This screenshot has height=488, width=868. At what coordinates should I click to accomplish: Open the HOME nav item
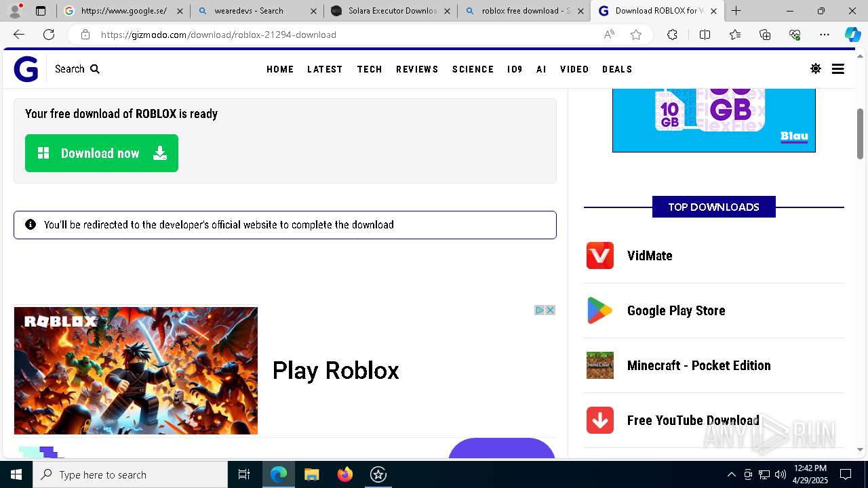tap(280, 69)
